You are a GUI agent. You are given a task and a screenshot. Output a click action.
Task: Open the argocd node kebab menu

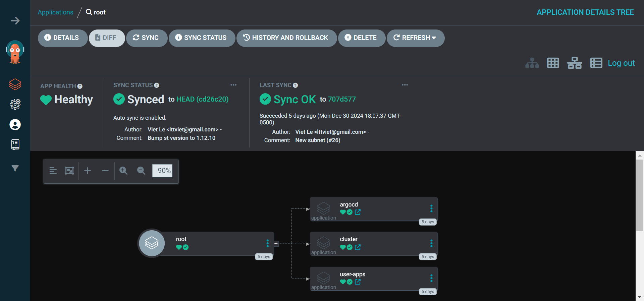pyautogui.click(x=431, y=208)
